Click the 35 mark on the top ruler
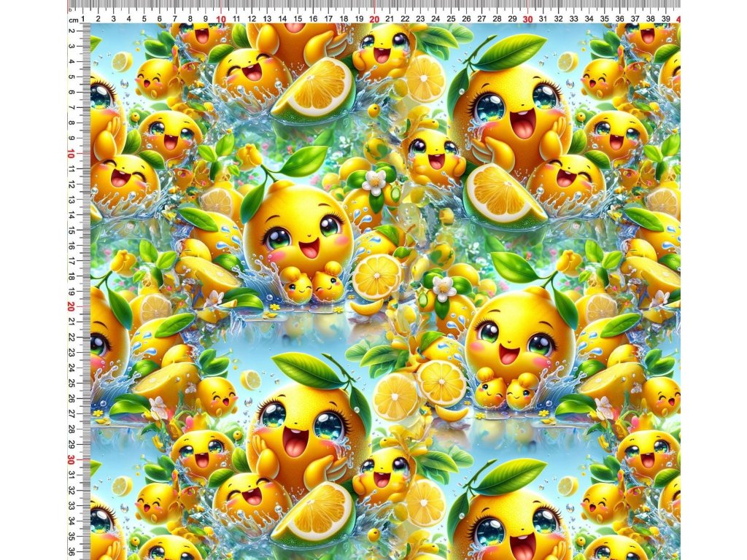747x560 pixels. coord(604,18)
